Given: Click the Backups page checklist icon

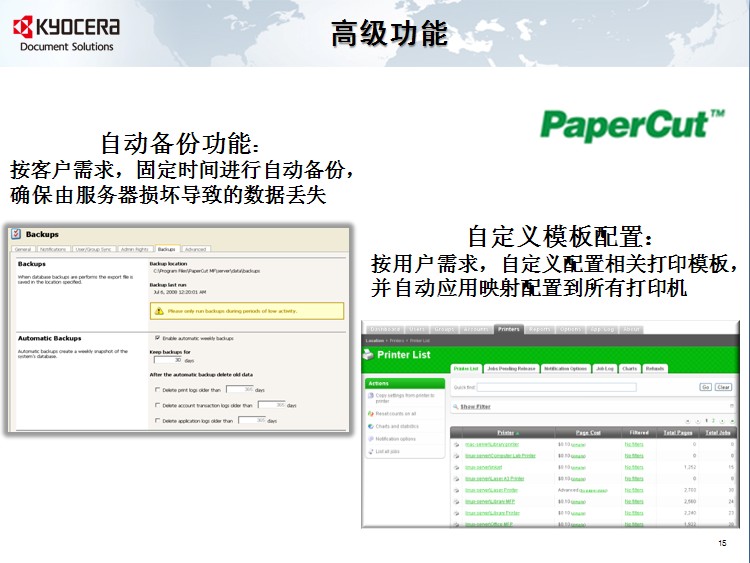Looking at the screenshot, I should click(16, 234).
